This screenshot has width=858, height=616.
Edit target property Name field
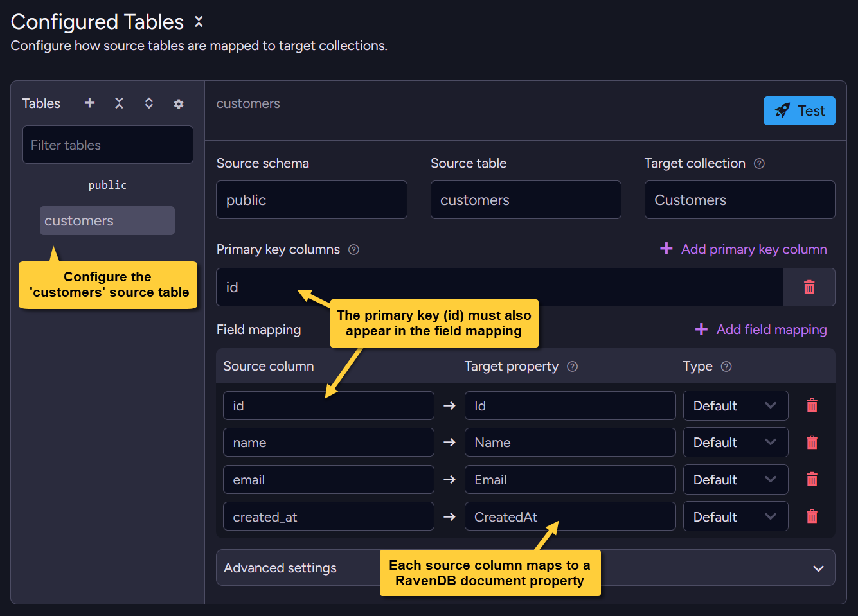click(570, 442)
